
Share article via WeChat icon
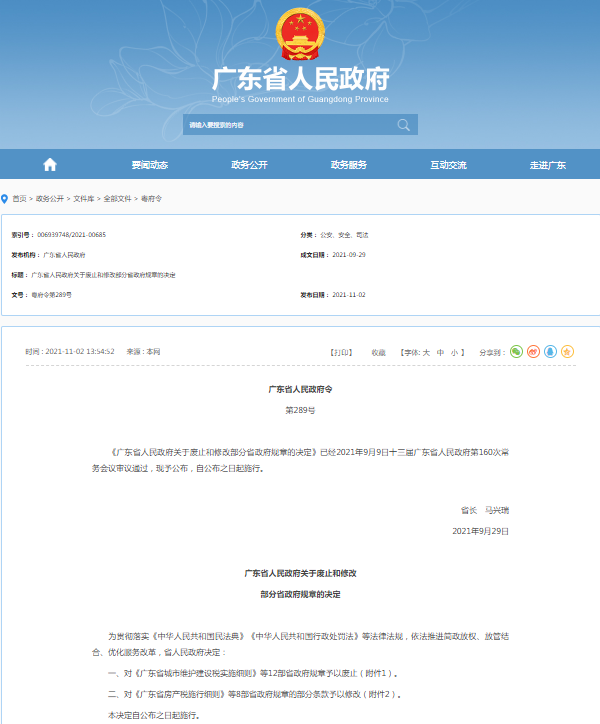516,352
